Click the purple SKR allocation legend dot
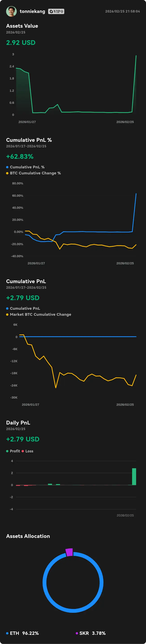This screenshot has width=146, height=644. tap(77, 633)
